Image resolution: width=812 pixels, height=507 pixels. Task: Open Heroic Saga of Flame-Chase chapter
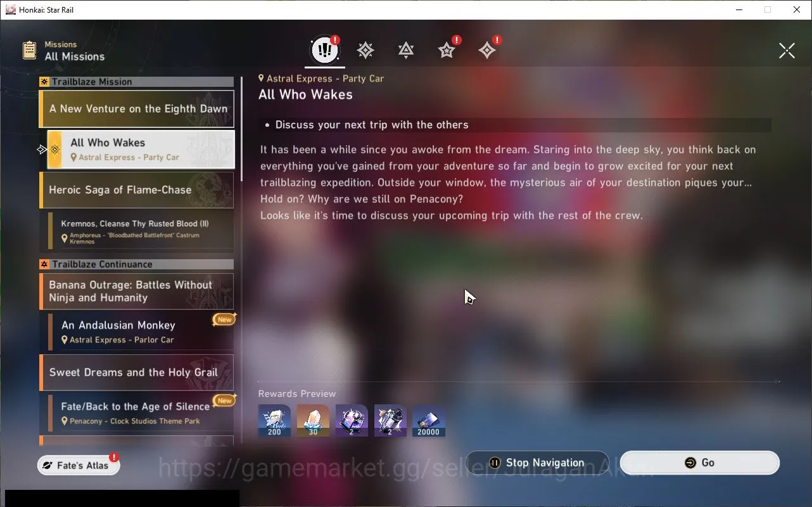[137, 190]
